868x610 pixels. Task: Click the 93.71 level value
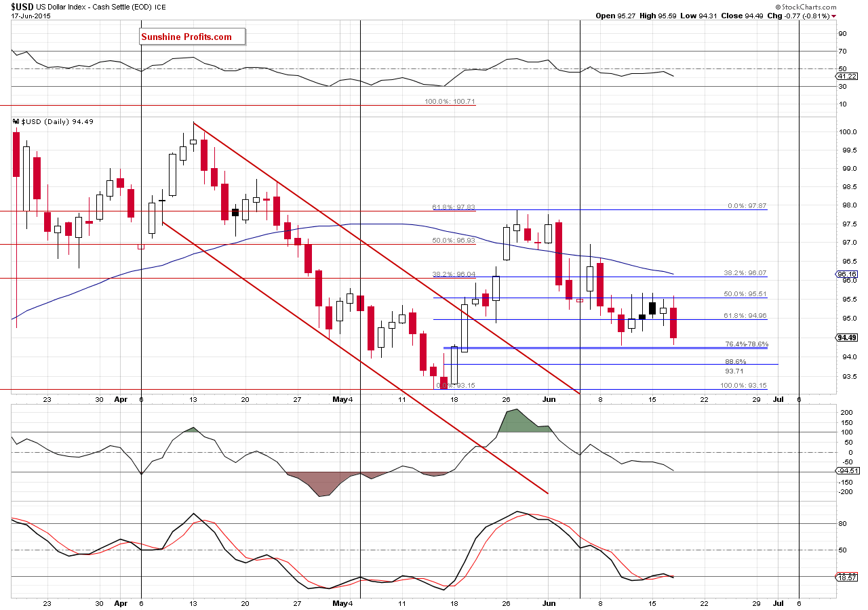point(736,371)
